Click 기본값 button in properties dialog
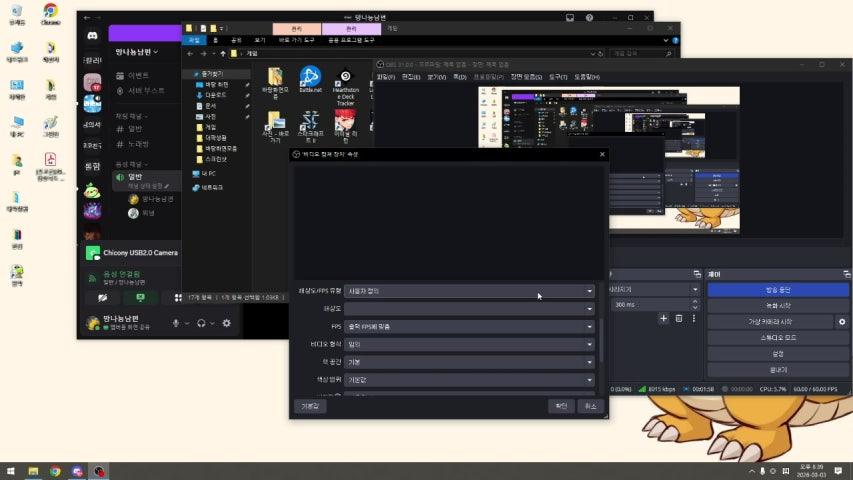The width and height of the screenshot is (853, 480). (x=310, y=406)
